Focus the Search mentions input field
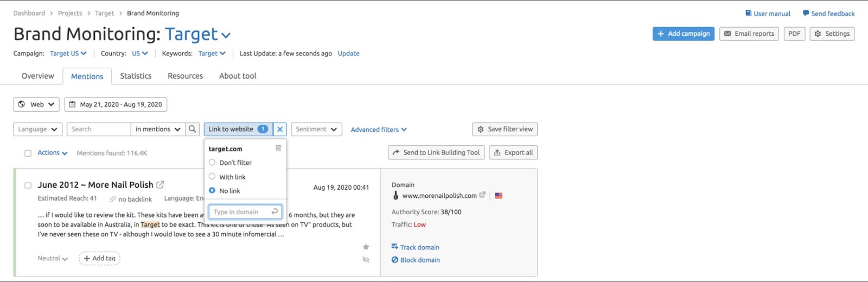The height and width of the screenshot is (282, 868). (99, 129)
